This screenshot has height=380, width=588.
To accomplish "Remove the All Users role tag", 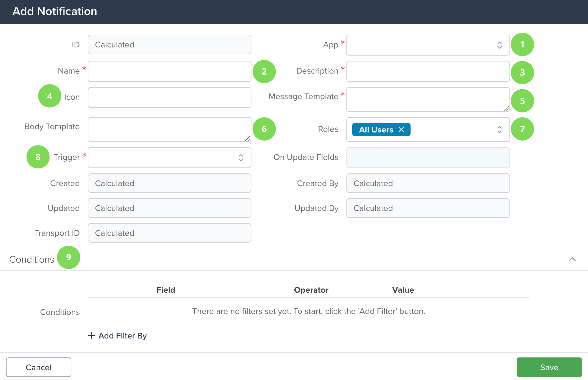I will tap(401, 130).
